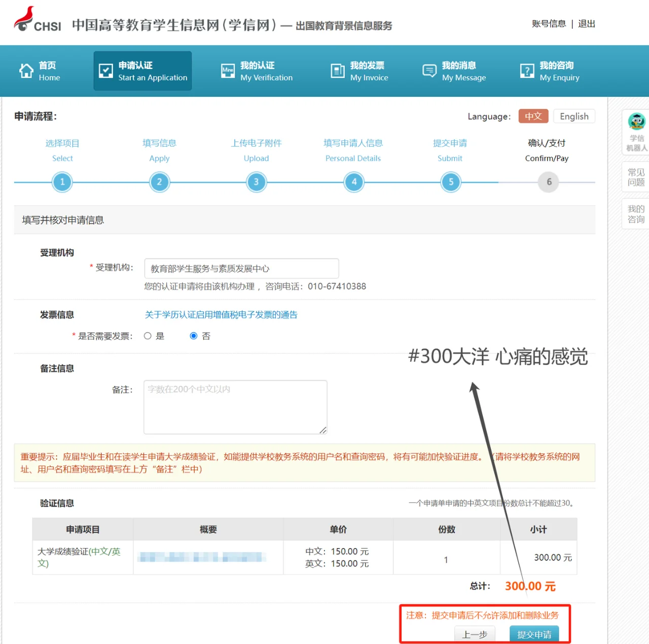Image resolution: width=649 pixels, height=644 pixels.
Task: Select 是 for invoice requirement
Action: (x=148, y=336)
